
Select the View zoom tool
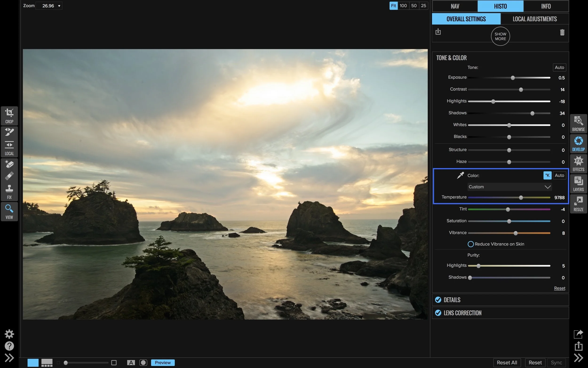9,211
